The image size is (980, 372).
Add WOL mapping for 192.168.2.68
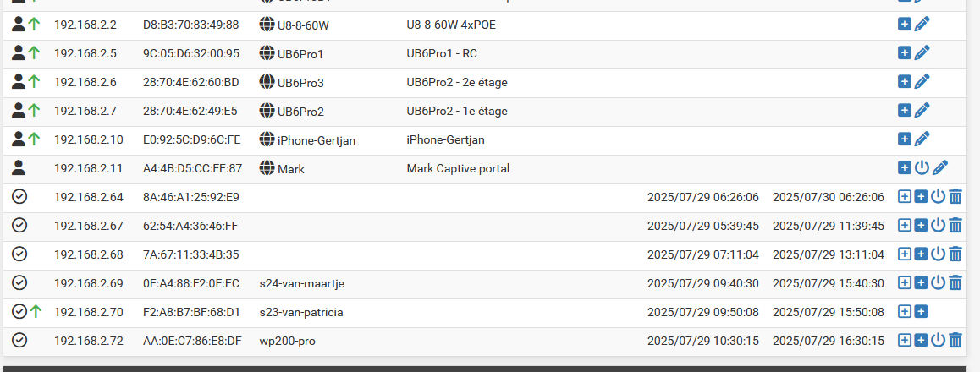coord(921,254)
